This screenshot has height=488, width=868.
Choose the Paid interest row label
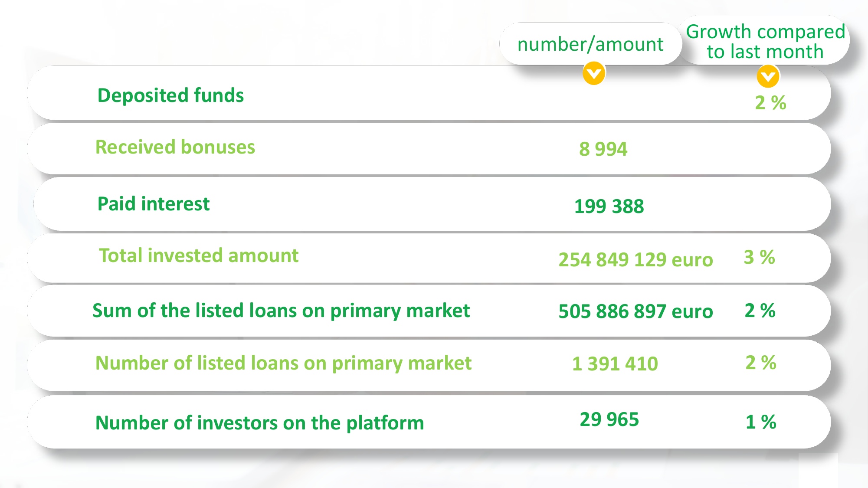(x=154, y=204)
